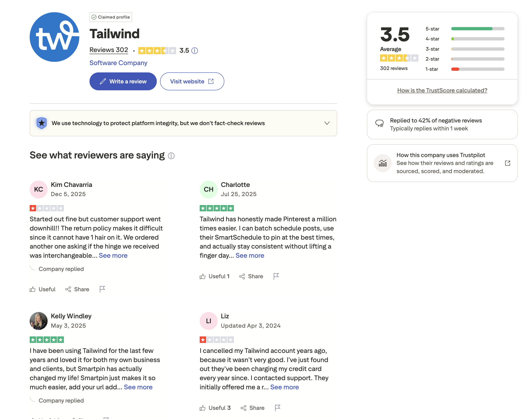Viewport: 532px width, 419px height.
Task: Open the Software Company category
Action: [118, 63]
